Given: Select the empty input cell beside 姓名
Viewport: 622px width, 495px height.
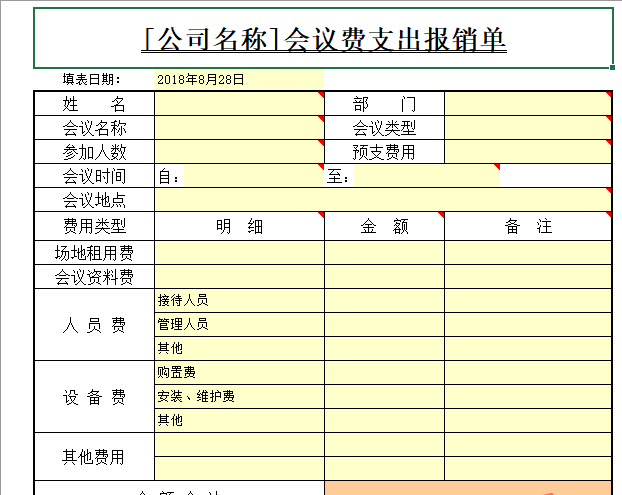Looking at the screenshot, I should (238, 104).
